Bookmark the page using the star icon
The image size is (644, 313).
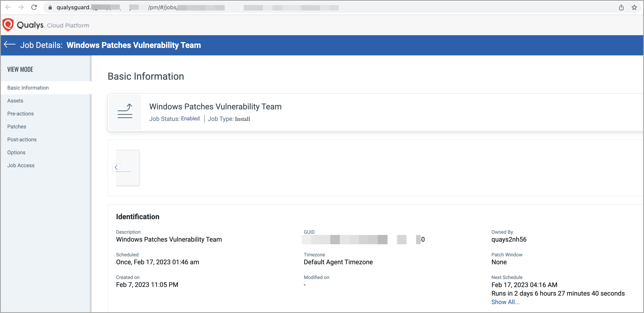[634, 7]
